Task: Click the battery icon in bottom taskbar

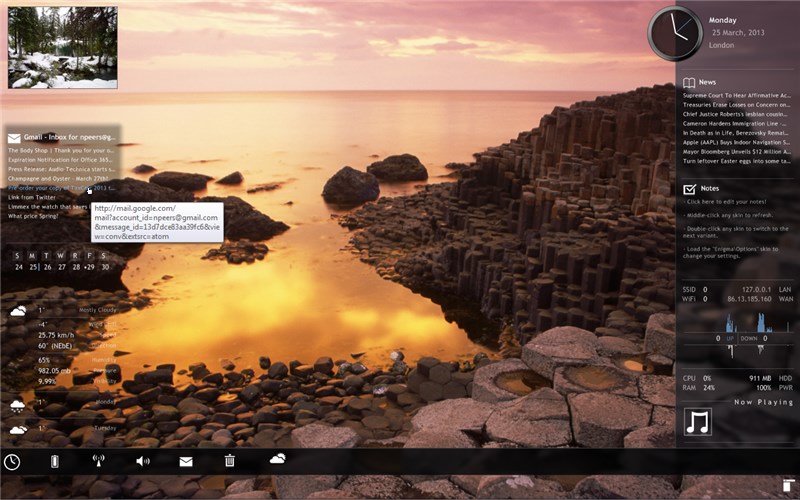Action: pos(55,461)
